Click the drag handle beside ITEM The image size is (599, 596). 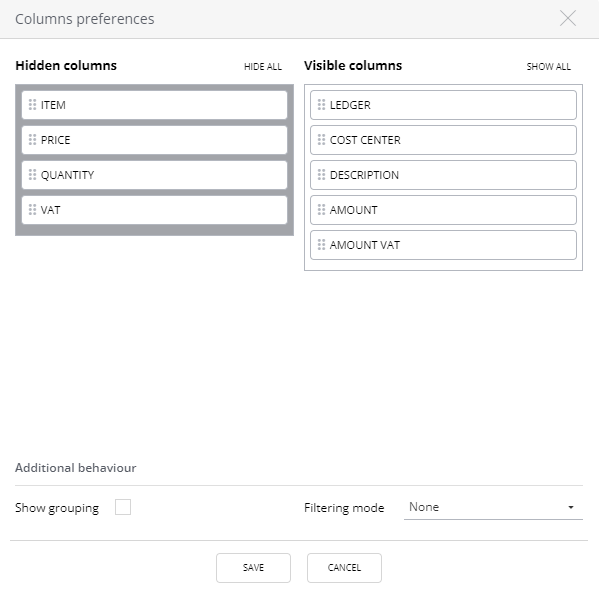(32, 105)
